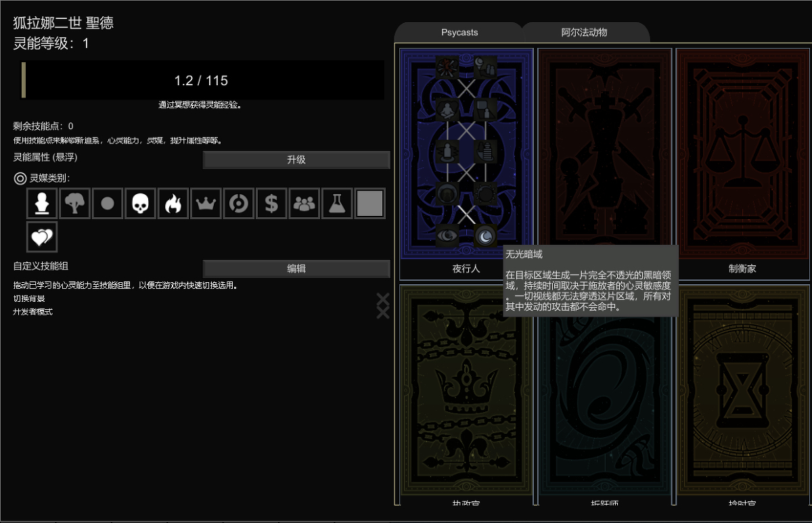Click the 灵媒类别 label
The image size is (812, 523).
point(49,179)
